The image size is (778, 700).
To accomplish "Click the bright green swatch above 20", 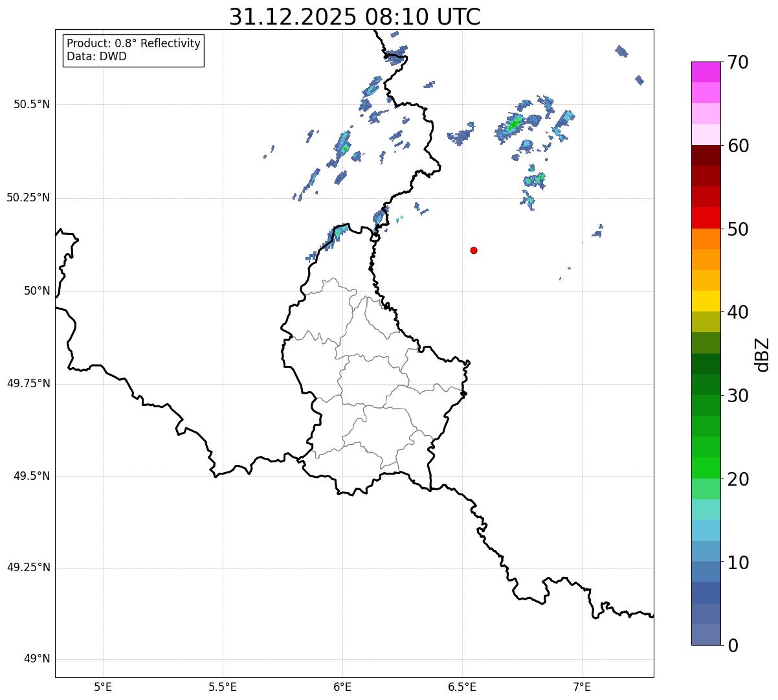I will 706,468.
